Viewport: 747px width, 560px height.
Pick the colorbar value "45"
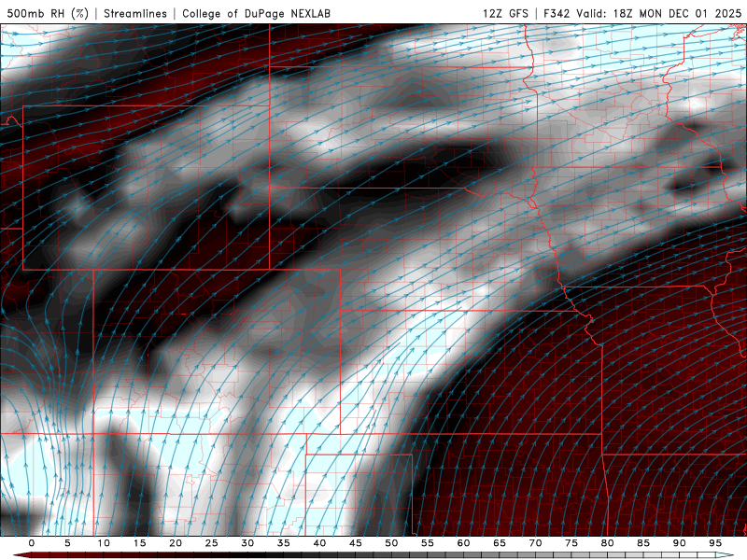(356, 543)
